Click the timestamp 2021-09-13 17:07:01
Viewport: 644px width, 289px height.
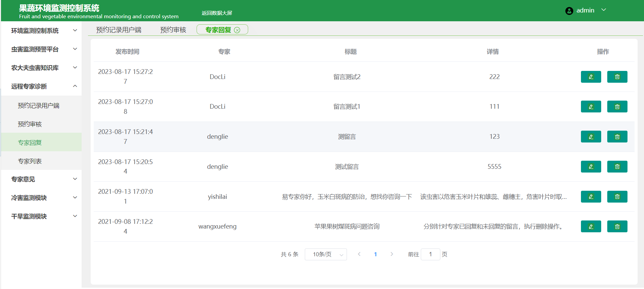[125, 196]
